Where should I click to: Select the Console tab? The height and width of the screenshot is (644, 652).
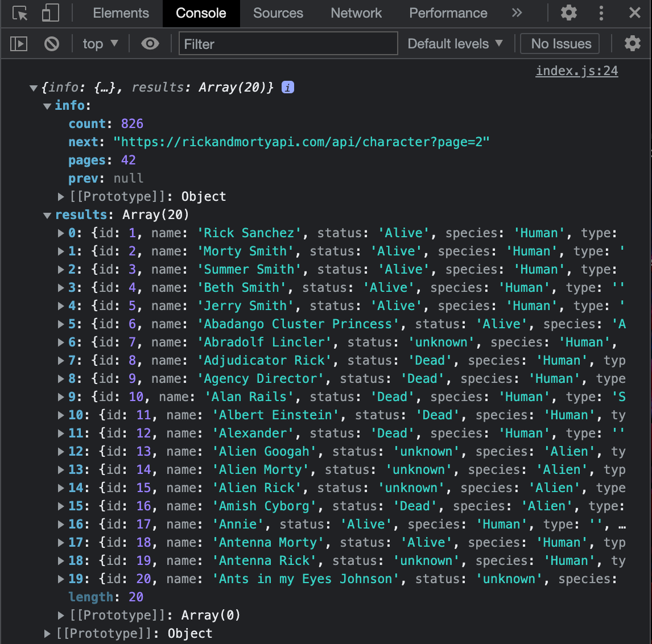[201, 13]
